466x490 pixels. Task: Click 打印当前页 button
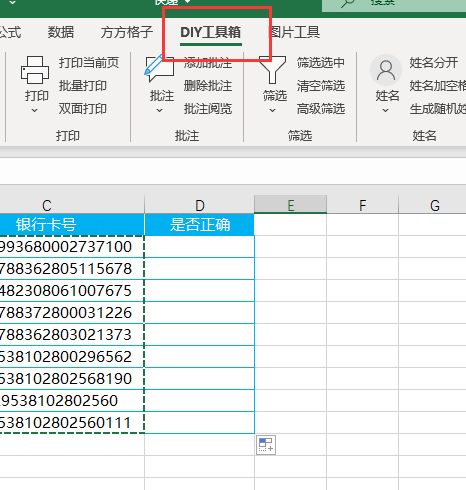(x=89, y=63)
